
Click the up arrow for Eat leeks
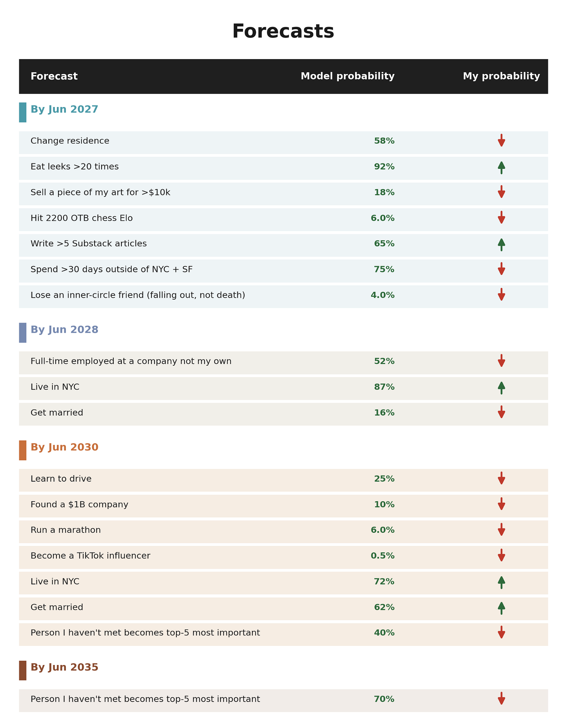point(501,167)
